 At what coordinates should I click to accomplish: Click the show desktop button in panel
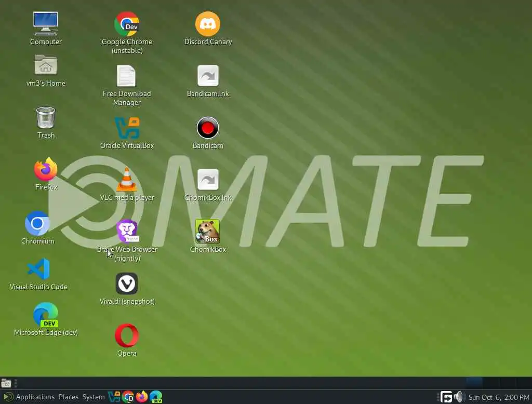(x=6, y=384)
